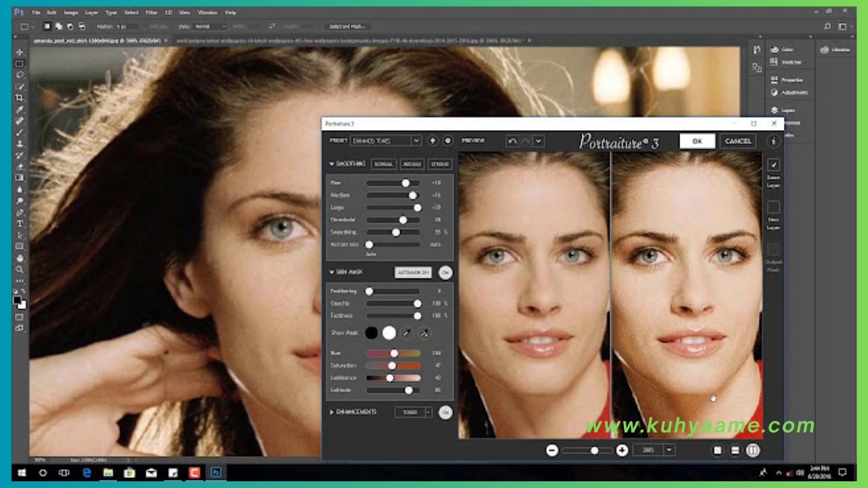Click OK in Portraiture dialog
The height and width of the screenshot is (488, 868).
(697, 141)
